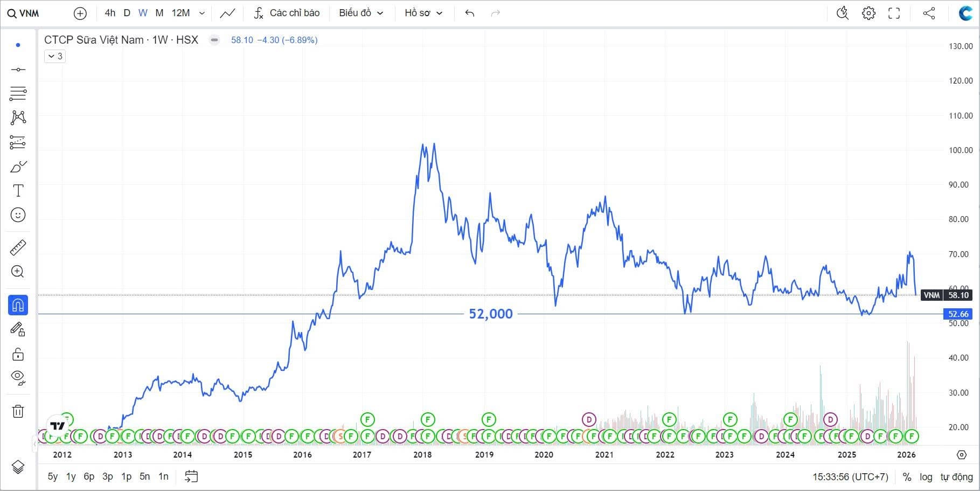Toggle tự động auto scale

point(956,477)
